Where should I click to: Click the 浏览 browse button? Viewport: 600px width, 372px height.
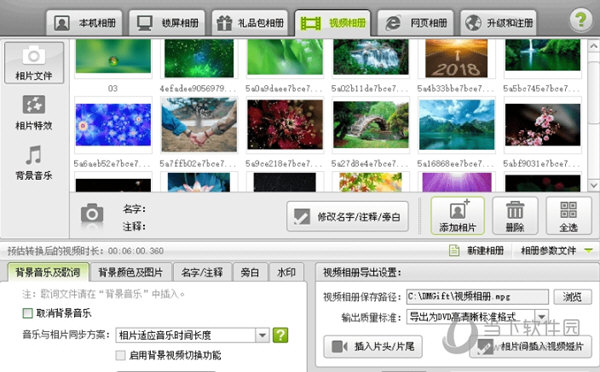coord(572,297)
